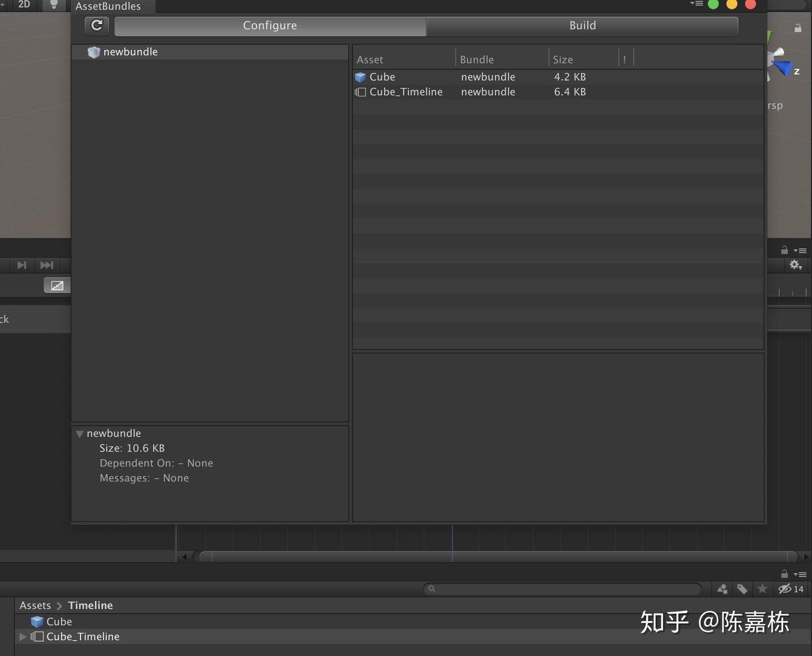Image resolution: width=812 pixels, height=656 pixels.
Task: Select the Cube prefab icon in the asset list
Action: [360, 77]
